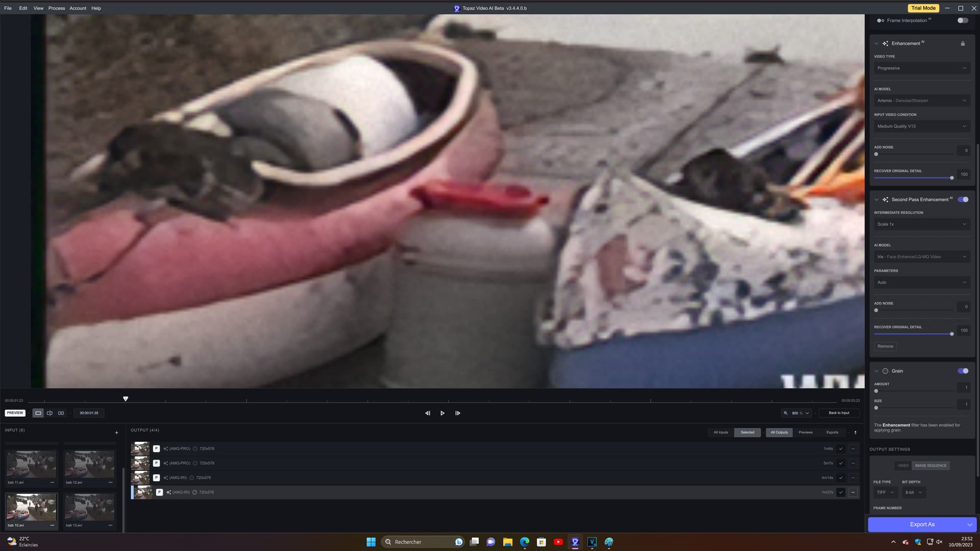Screen dimensions: 980x551
Task: Toggle Frame Interpolation on
Action: click(x=962, y=20)
